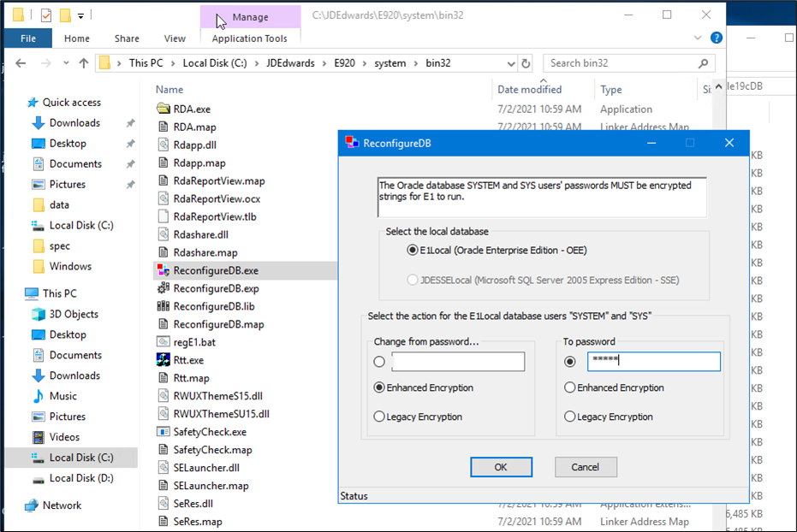Image resolution: width=797 pixels, height=532 pixels.
Task: Sort files by the Type column header
Action: coord(611,89)
